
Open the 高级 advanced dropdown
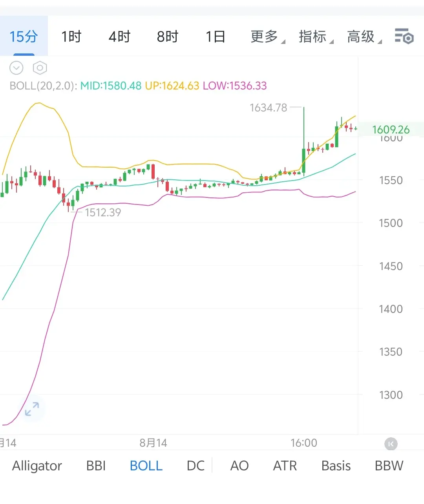coord(364,37)
